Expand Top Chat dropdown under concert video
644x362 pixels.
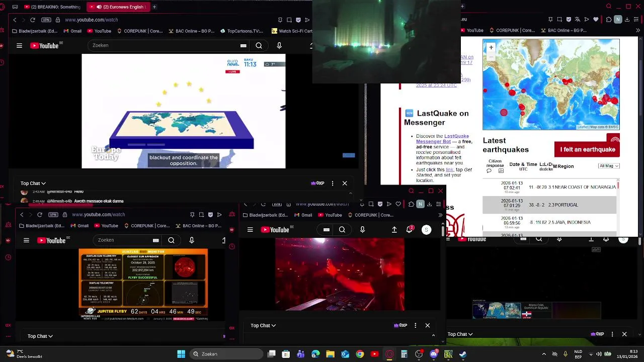263,326
